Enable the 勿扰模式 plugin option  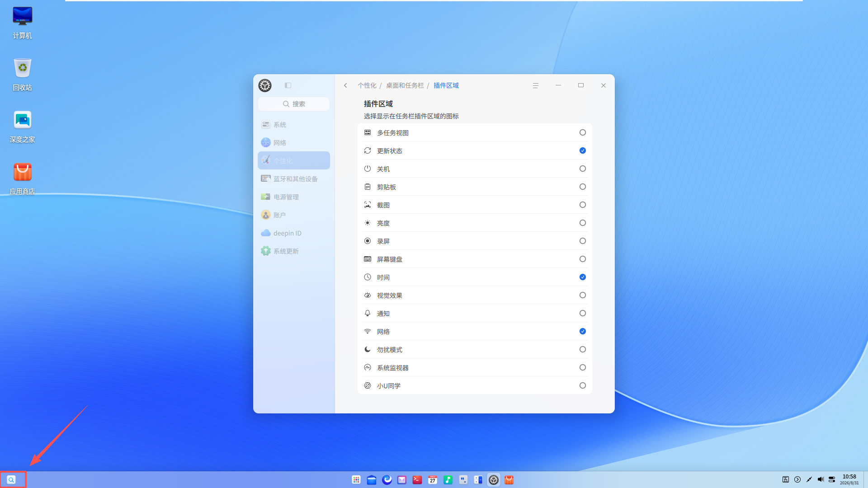click(582, 349)
